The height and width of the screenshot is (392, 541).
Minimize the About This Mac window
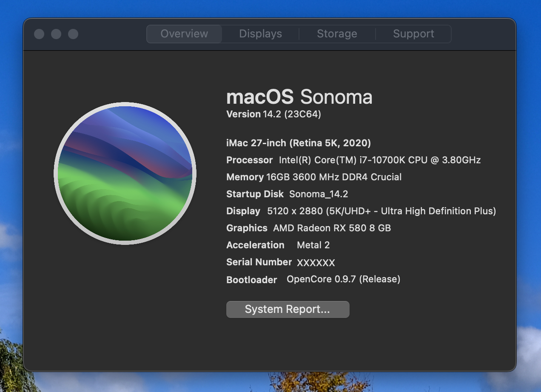56,34
